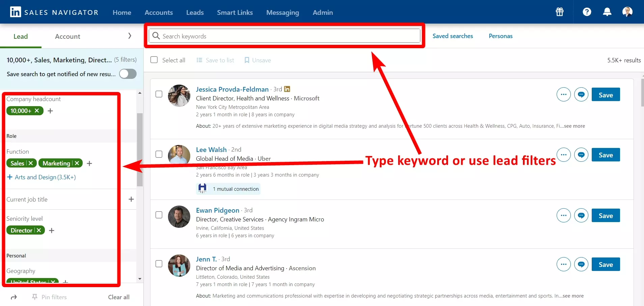Switch to the Account tab

[x=67, y=36]
